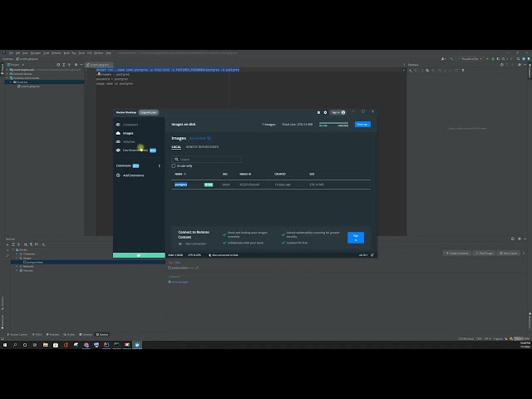Open Project panel gear options
Viewport: 532px width, 399px height.
tap(76, 65)
